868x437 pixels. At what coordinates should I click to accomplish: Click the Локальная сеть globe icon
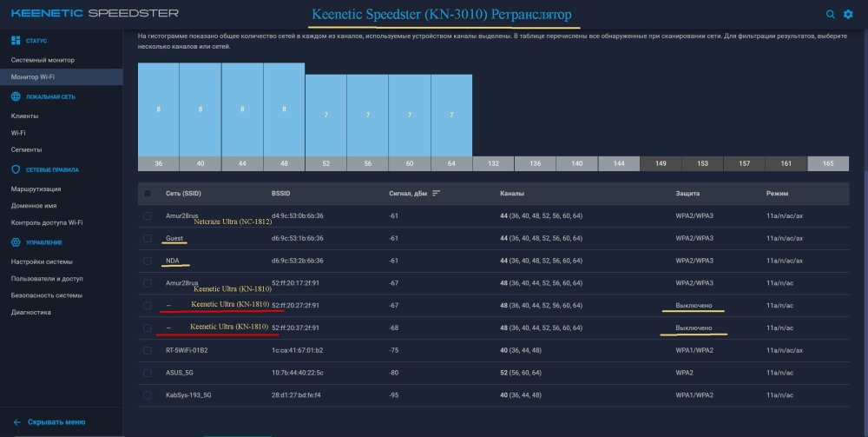16,97
